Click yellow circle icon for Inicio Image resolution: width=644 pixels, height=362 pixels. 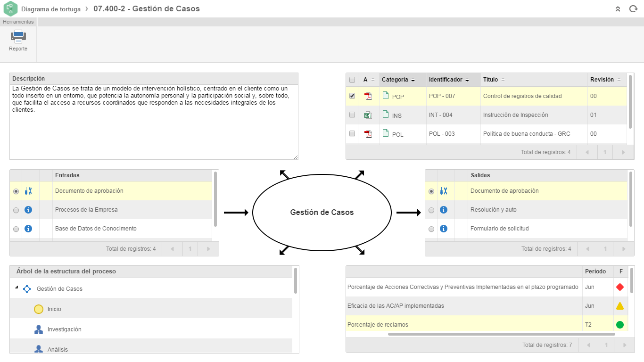(39, 309)
